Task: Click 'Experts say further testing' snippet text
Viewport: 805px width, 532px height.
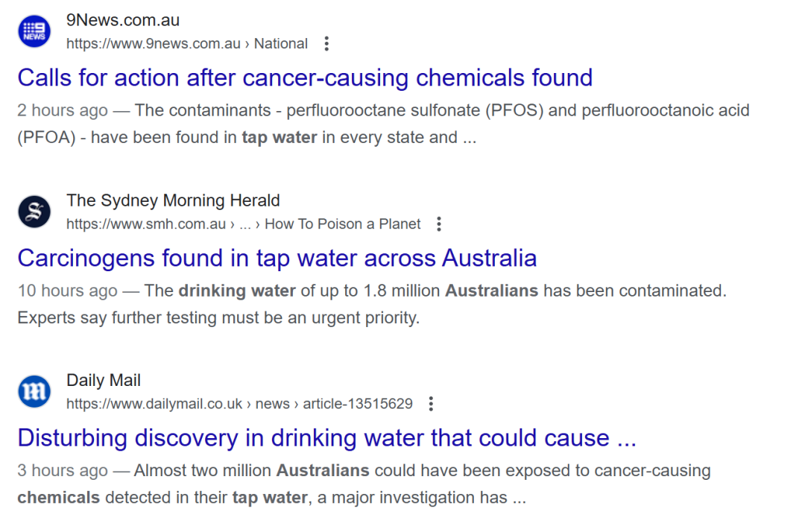Action: pyautogui.click(x=218, y=318)
